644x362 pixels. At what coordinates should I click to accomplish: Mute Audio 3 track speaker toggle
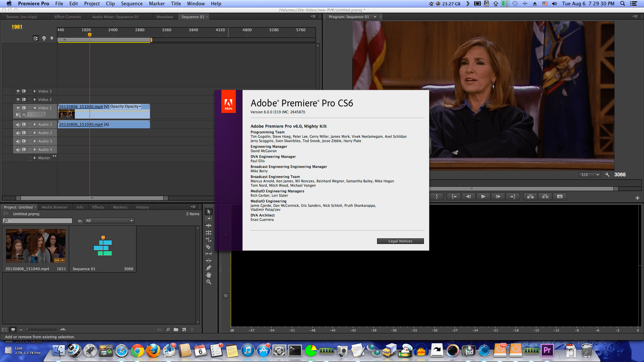point(18,141)
